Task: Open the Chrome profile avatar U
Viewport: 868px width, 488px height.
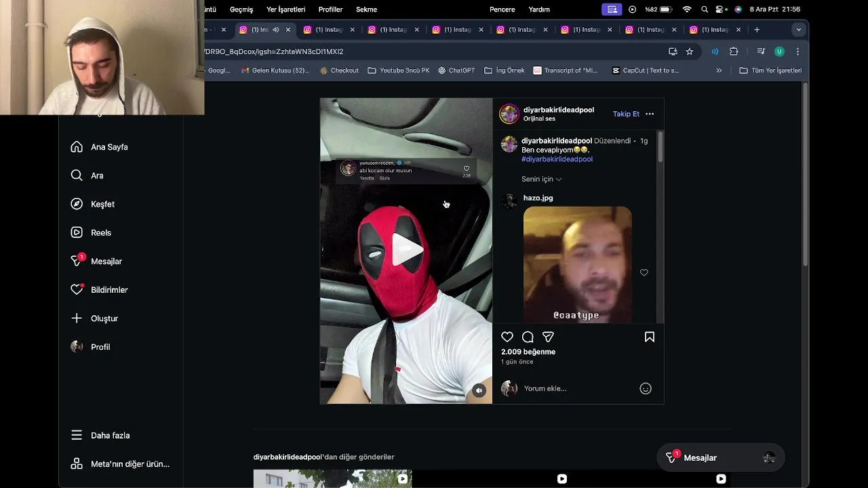Action: [779, 52]
